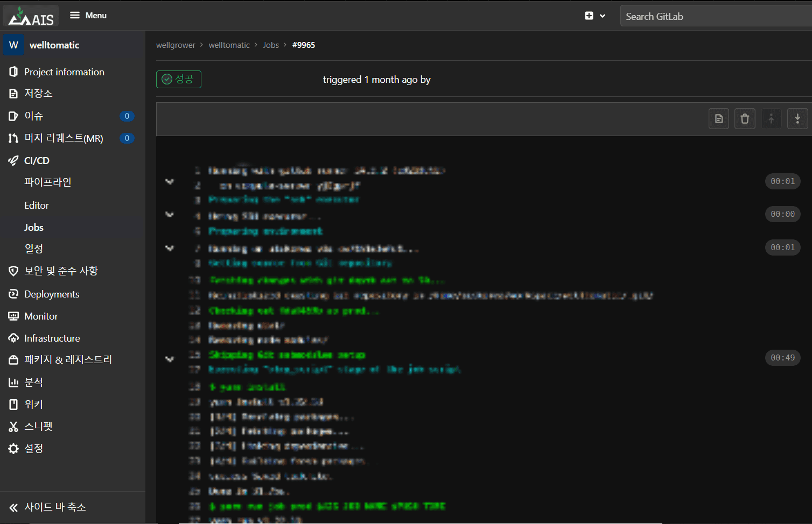Screen dimensions: 812x524
Task: Click the Infrastructure cloud icon
Action: pyautogui.click(x=13, y=338)
